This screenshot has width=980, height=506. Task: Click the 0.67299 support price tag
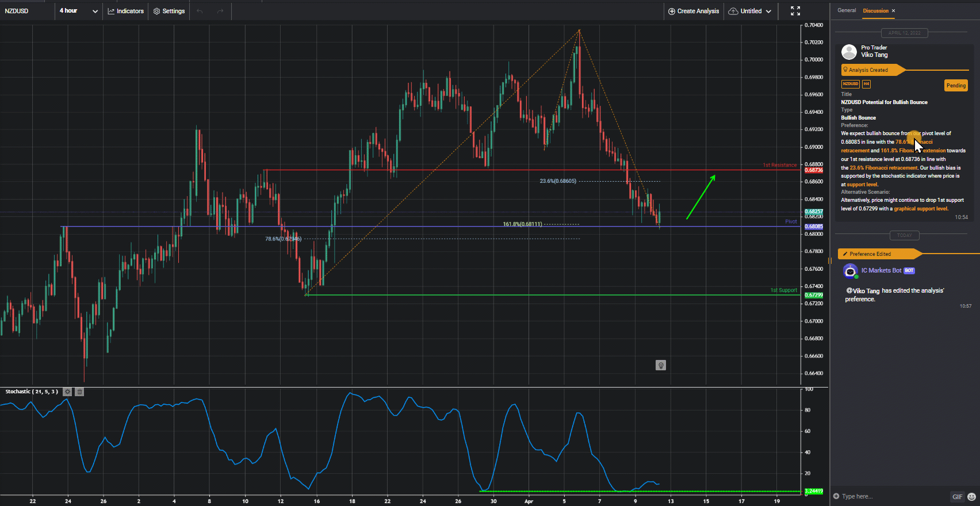click(x=814, y=295)
